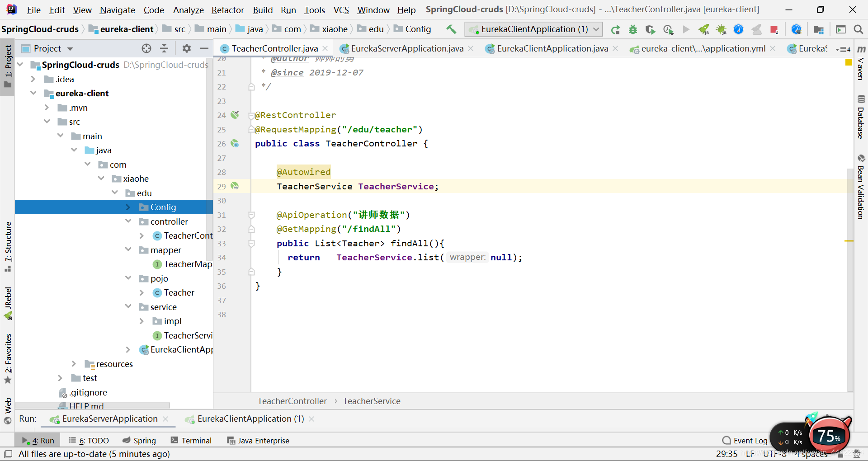Open the Analyze menu
Viewport: 868px width, 461px height.
click(x=189, y=10)
